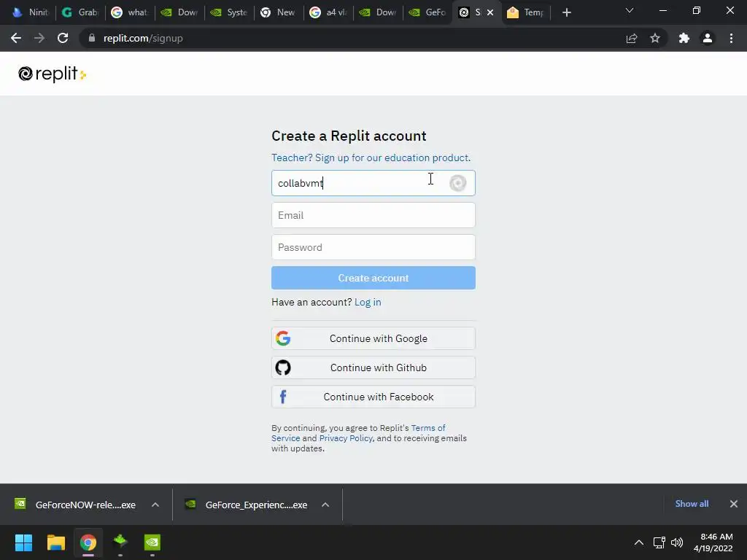Open network status in the system tray

(659, 542)
